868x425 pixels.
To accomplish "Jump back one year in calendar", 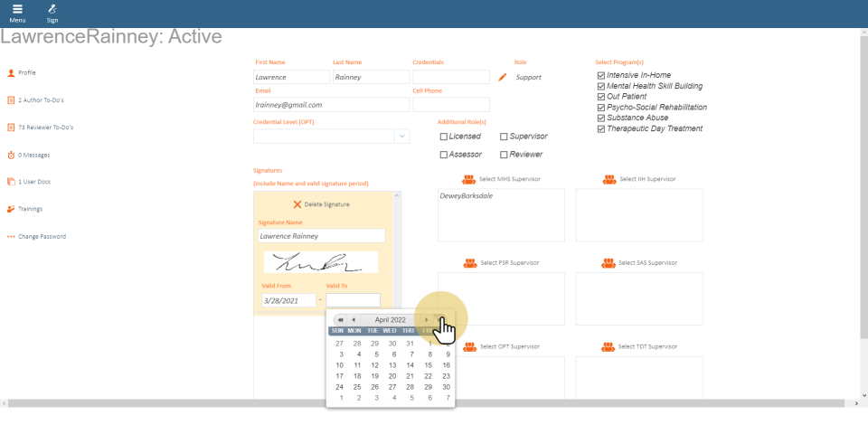I will (341, 320).
